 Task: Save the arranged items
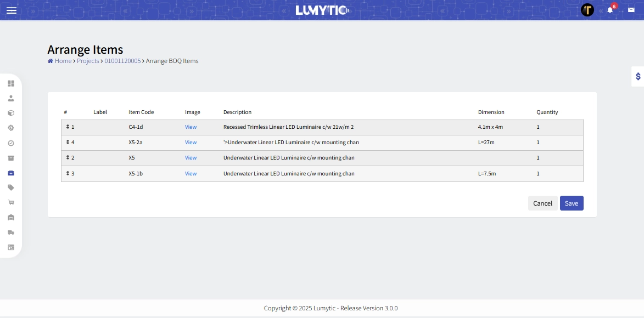572,203
